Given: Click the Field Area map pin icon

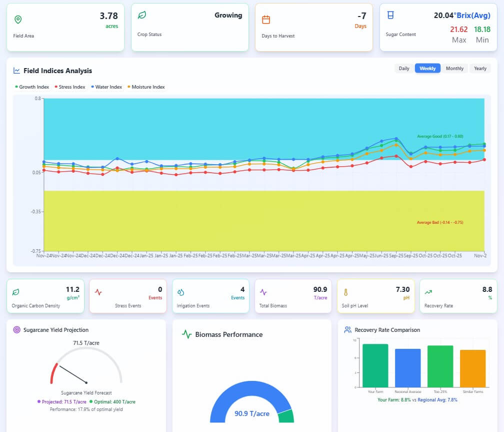Looking at the screenshot, I should click(18, 20).
